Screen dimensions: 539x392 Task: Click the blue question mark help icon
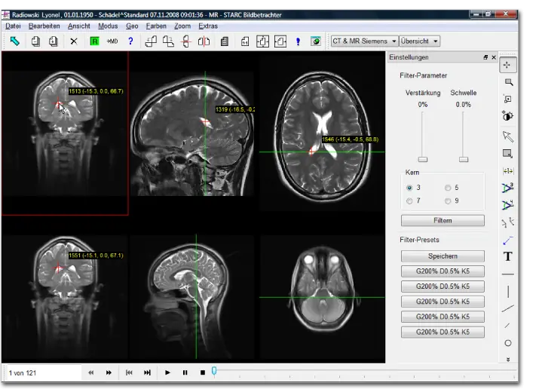click(x=130, y=41)
